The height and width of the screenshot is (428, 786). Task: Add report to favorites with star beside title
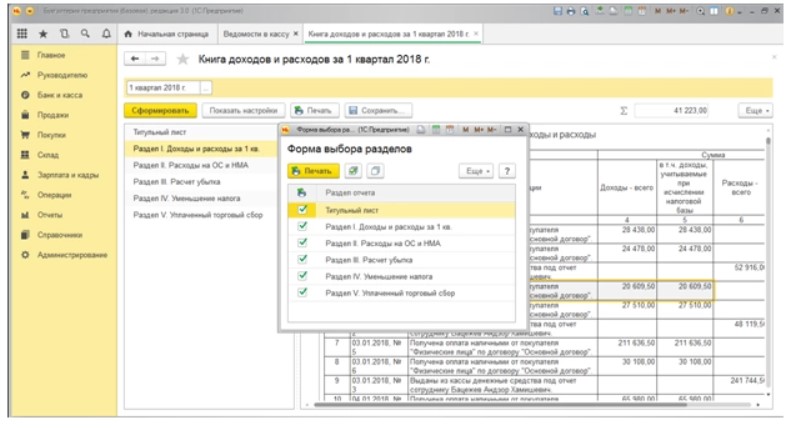(183, 60)
